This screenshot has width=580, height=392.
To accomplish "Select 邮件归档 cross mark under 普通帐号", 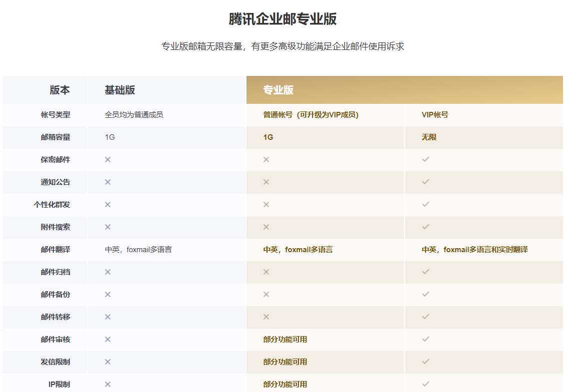I will 266,272.
